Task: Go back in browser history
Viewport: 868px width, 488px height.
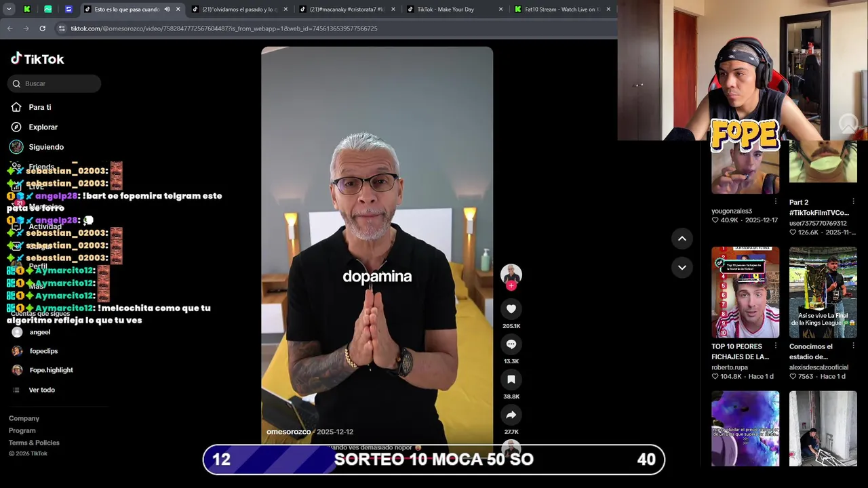Action: point(9,28)
